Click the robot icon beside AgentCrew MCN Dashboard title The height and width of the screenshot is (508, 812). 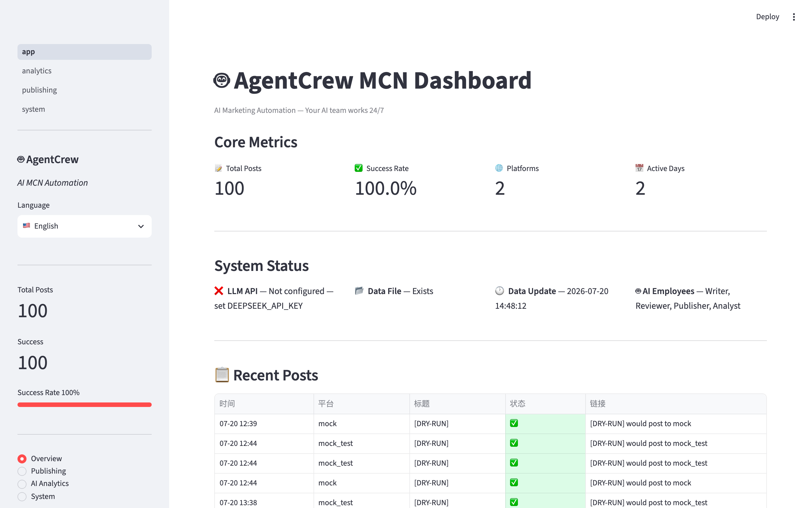coord(222,81)
